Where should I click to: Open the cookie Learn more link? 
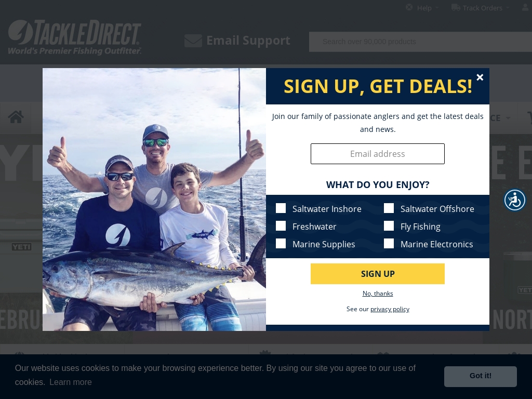[x=71, y=382]
